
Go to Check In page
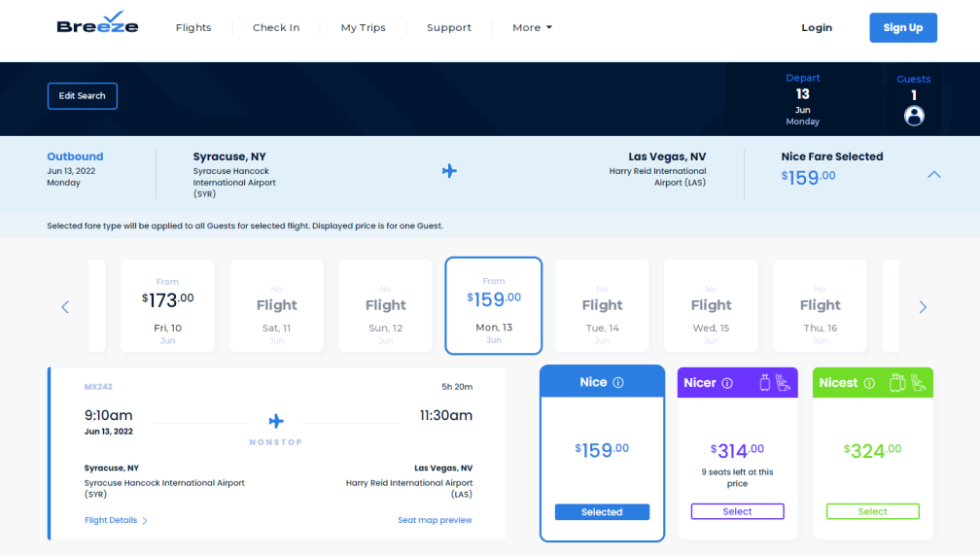coord(276,27)
